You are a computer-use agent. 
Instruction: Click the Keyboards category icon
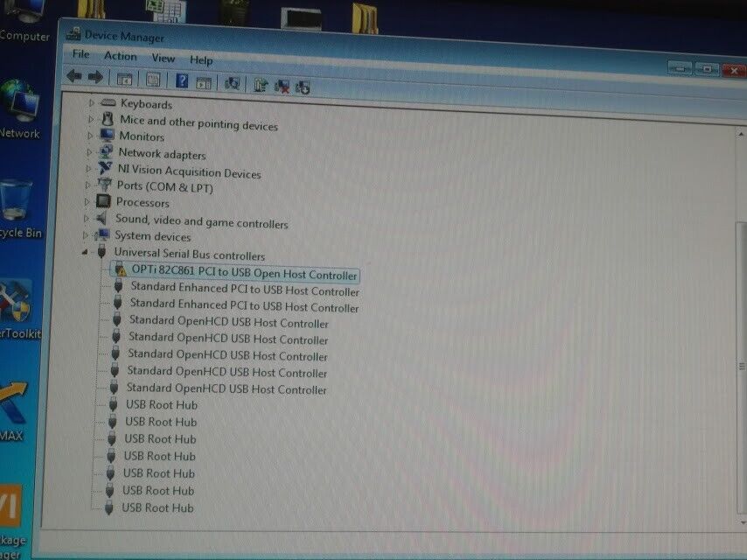click(108, 102)
